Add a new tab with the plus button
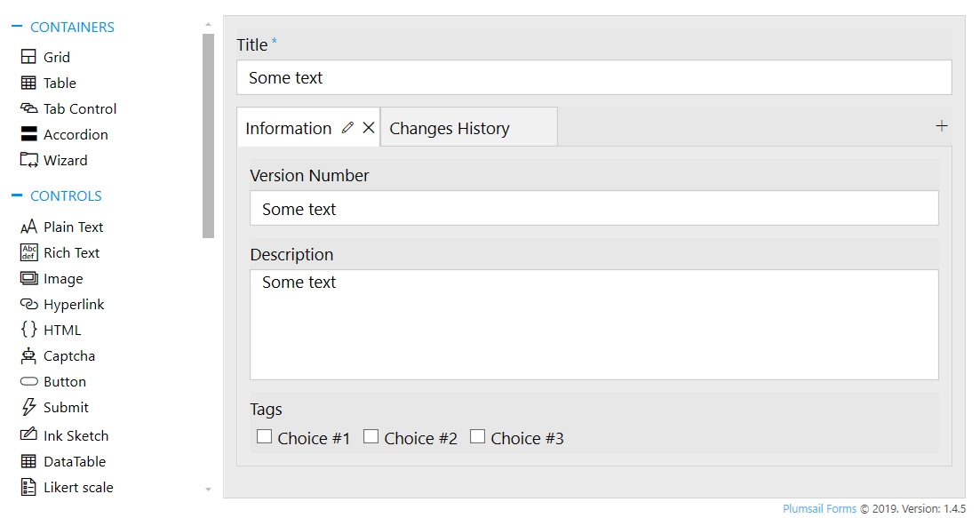The width and height of the screenshot is (980, 518). pyautogui.click(x=942, y=125)
